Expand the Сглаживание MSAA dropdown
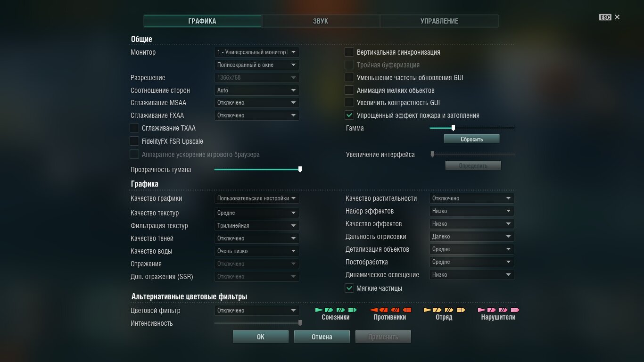 pos(257,103)
